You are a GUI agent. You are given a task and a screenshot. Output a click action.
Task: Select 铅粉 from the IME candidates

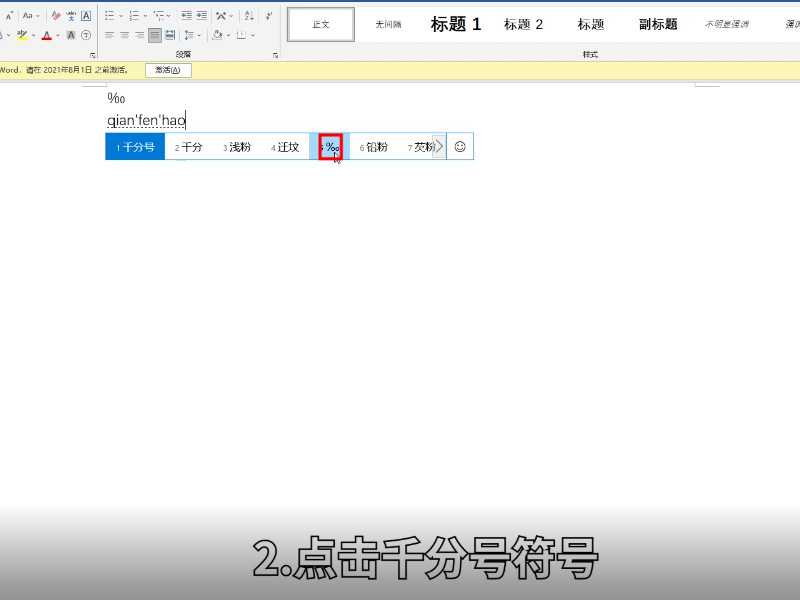coord(377,146)
